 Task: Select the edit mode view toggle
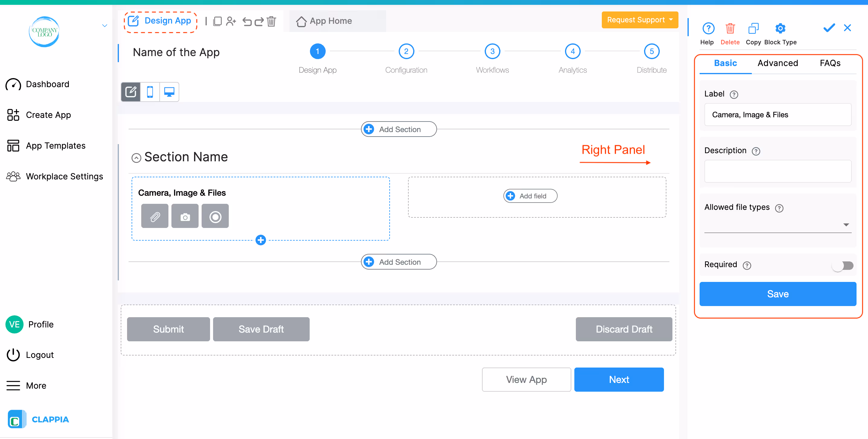tap(131, 92)
